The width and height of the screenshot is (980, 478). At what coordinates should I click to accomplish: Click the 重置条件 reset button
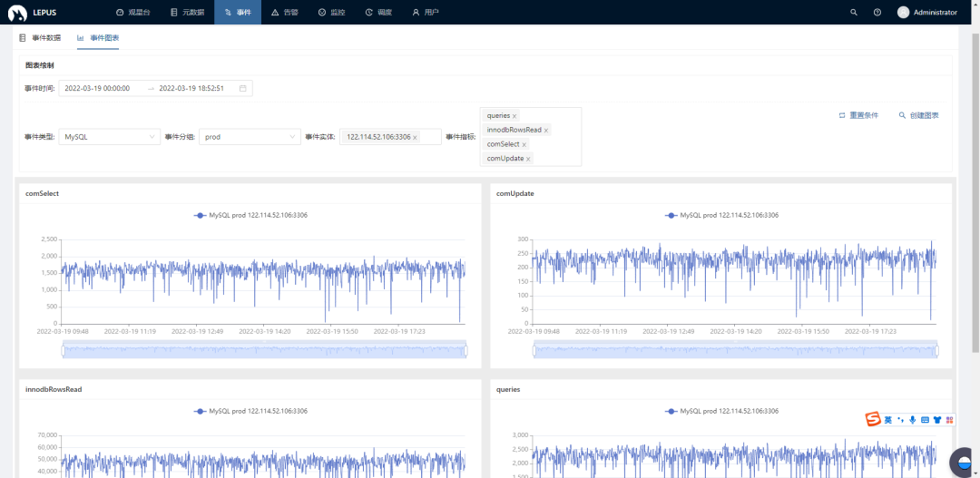click(x=858, y=115)
